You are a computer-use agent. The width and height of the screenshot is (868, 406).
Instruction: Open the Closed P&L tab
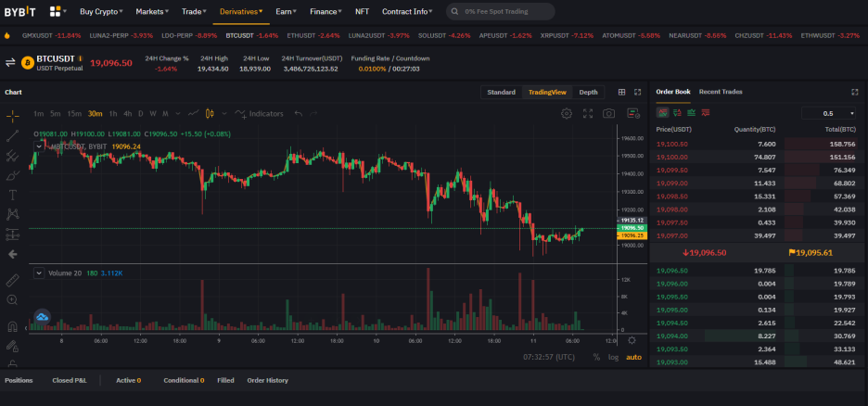tap(70, 381)
